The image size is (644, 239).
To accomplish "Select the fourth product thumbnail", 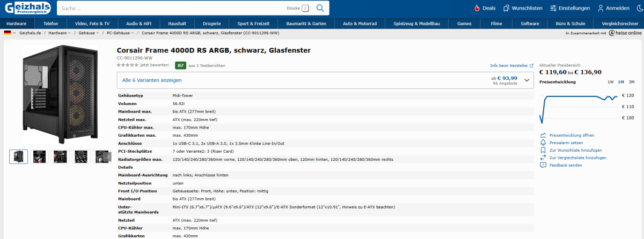I will [x=81, y=156].
